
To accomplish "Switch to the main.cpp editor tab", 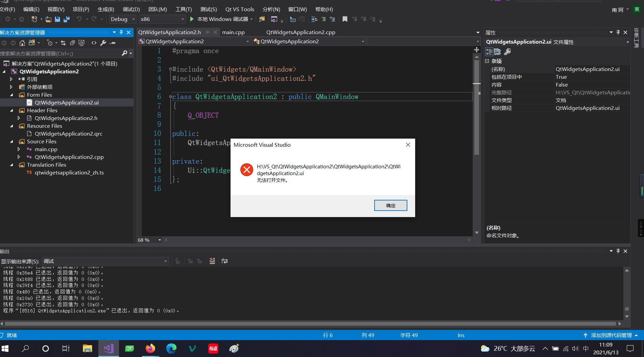I will [x=234, y=32].
